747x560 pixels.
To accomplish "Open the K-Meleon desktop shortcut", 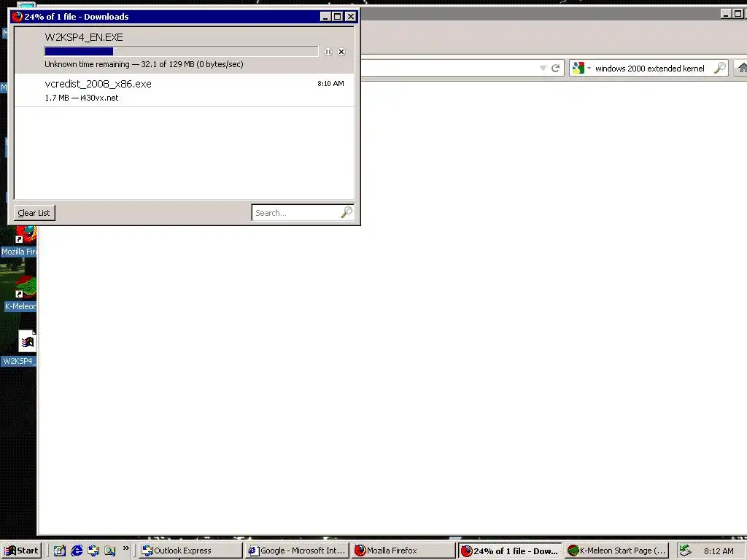I will 20,294.
